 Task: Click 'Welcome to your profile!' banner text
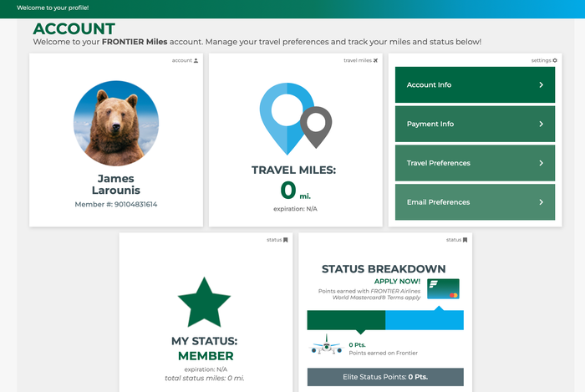pyautogui.click(x=53, y=8)
